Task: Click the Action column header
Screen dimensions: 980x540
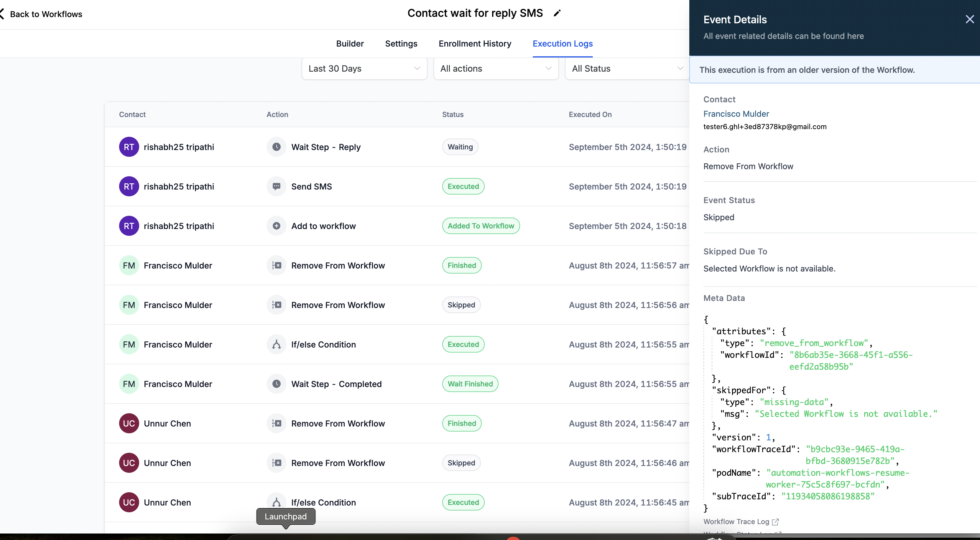Action: click(277, 114)
